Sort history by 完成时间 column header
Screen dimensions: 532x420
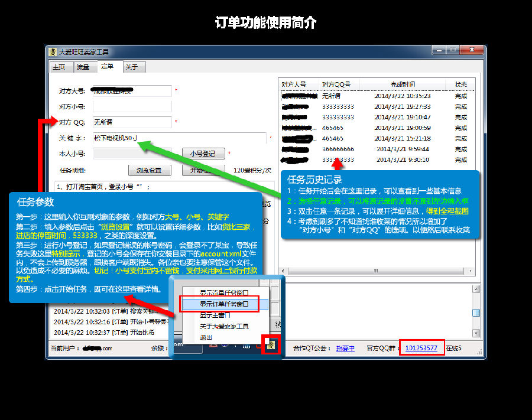403,84
